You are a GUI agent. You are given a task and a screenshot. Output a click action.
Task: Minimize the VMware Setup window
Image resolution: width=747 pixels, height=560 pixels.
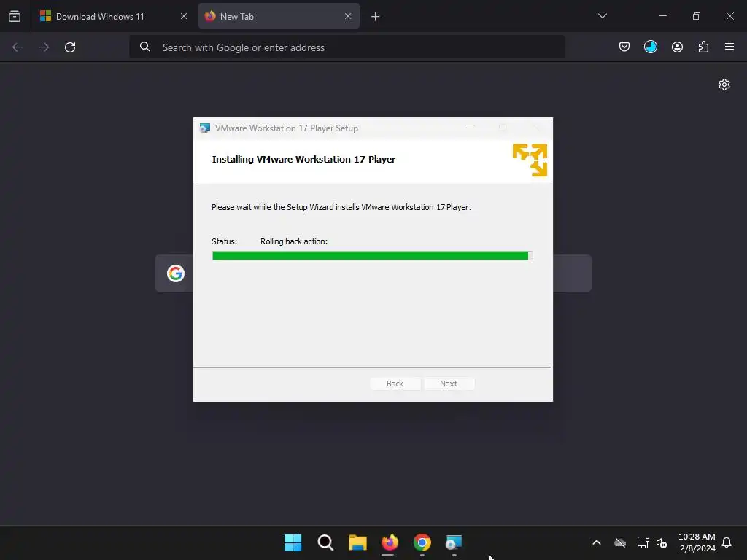click(470, 128)
